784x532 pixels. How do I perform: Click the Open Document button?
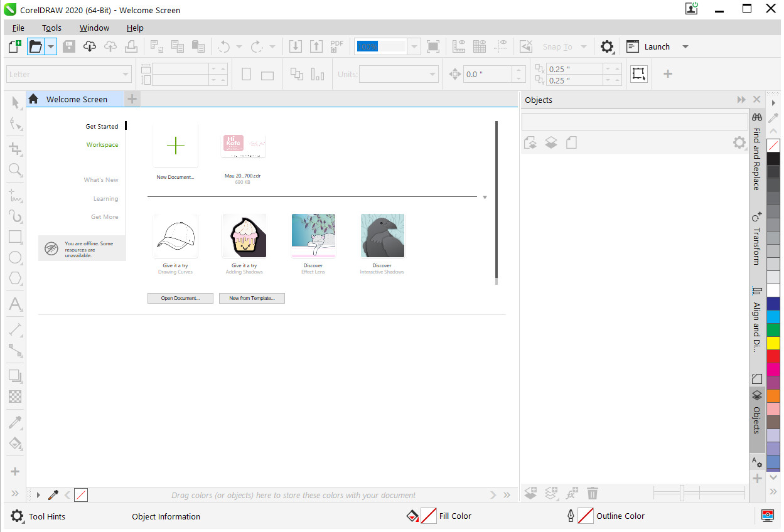pyautogui.click(x=180, y=298)
